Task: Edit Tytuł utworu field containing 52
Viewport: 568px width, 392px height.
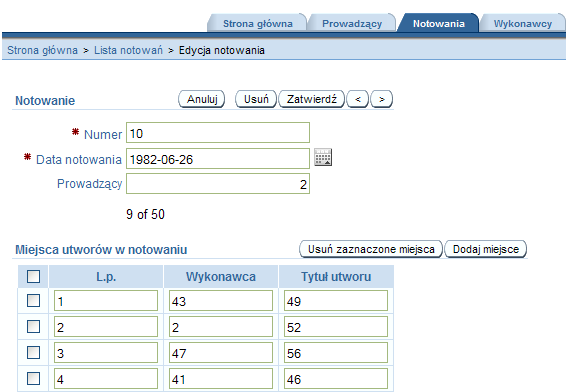Action: (x=336, y=326)
